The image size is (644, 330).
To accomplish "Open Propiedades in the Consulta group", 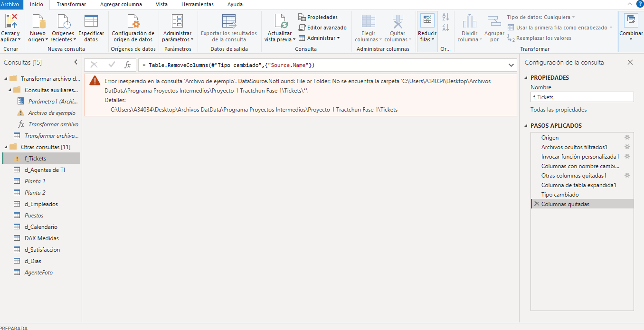I will click(x=318, y=17).
